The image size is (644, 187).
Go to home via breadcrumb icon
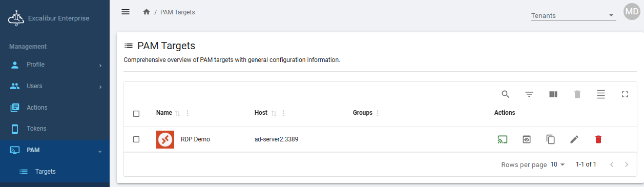point(147,12)
